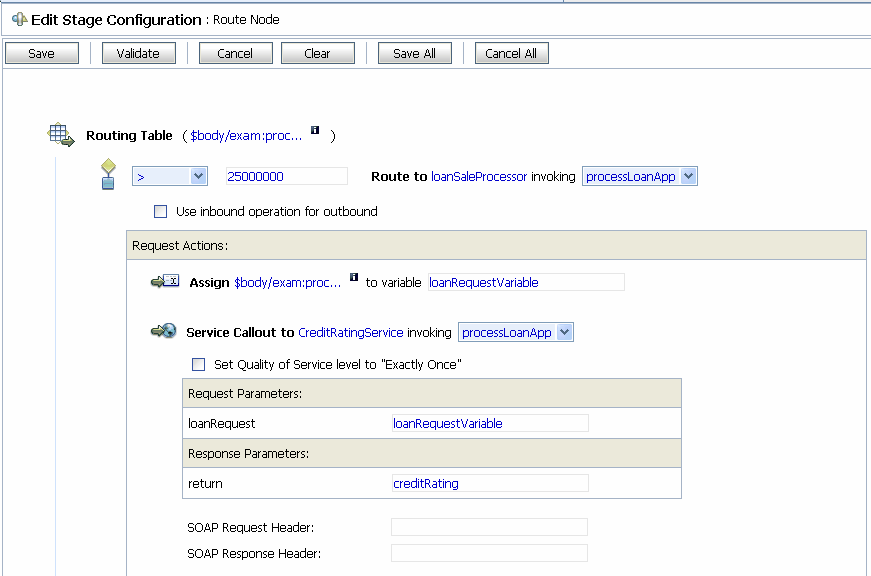871x576 pixels.
Task: Click info icon beside Assign expression
Action: pyautogui.click(x=354, y=277)
